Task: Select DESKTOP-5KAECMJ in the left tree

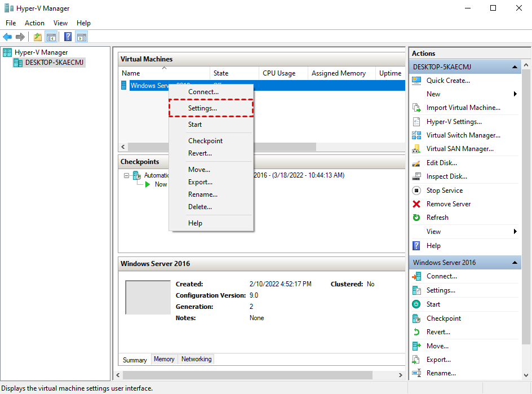Action: [55, 63]
